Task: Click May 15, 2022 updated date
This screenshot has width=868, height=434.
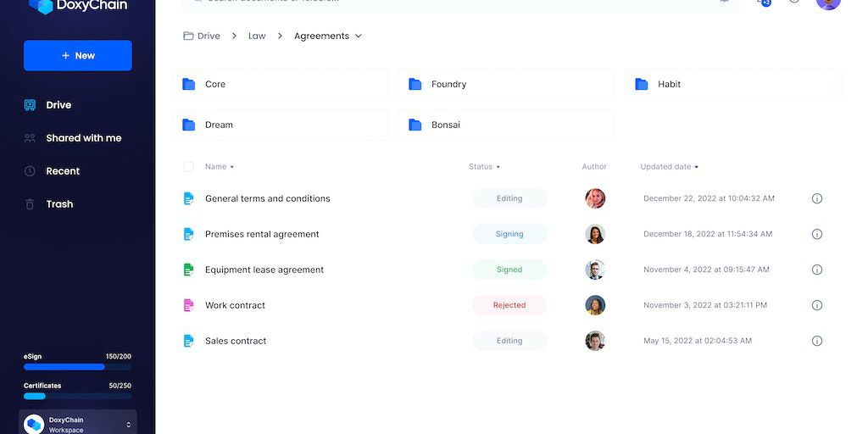Action: pos(698,341)
